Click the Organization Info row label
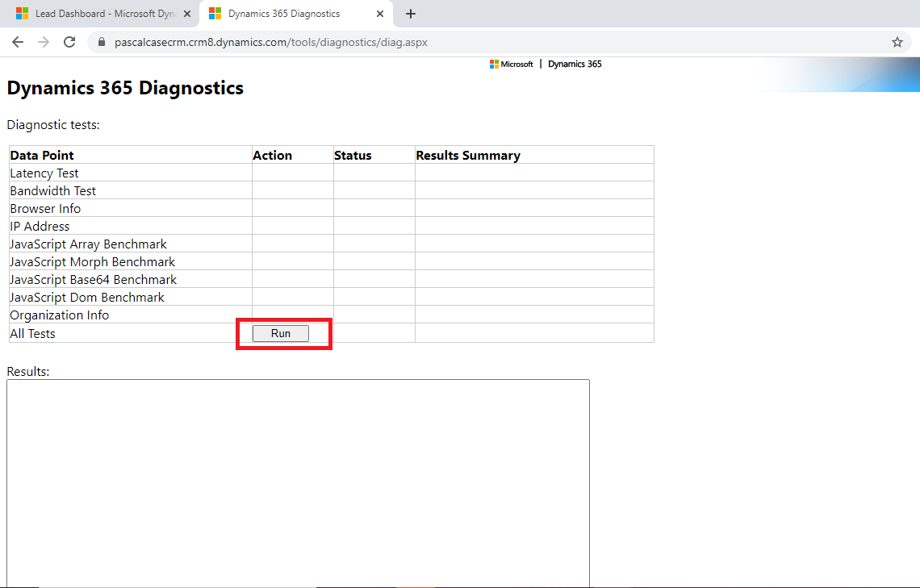The width and height of the screenshot is (920, 588). tap(60, 315)
